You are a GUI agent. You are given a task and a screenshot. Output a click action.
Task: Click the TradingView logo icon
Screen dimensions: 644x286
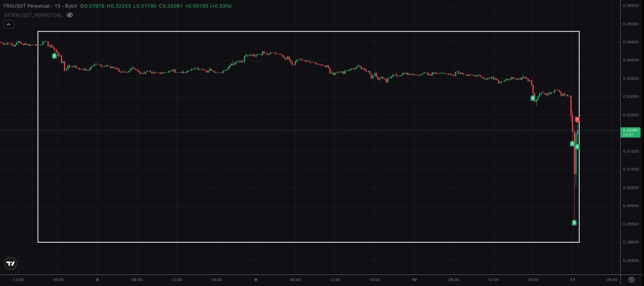pos(11,263)
